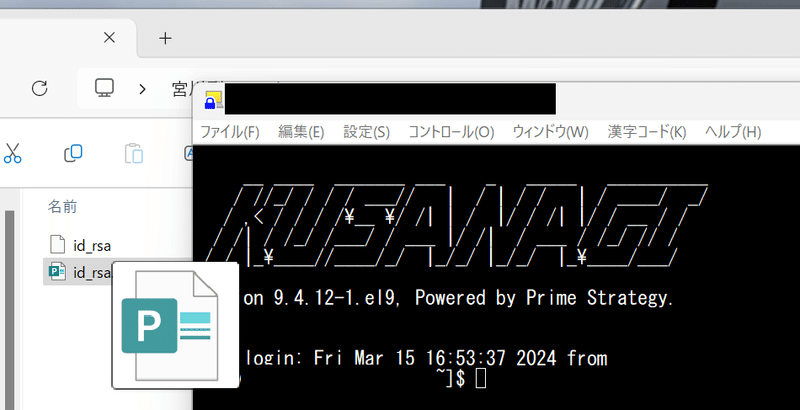Click the Cut scissors icon in Explorer

click(12, 153)
